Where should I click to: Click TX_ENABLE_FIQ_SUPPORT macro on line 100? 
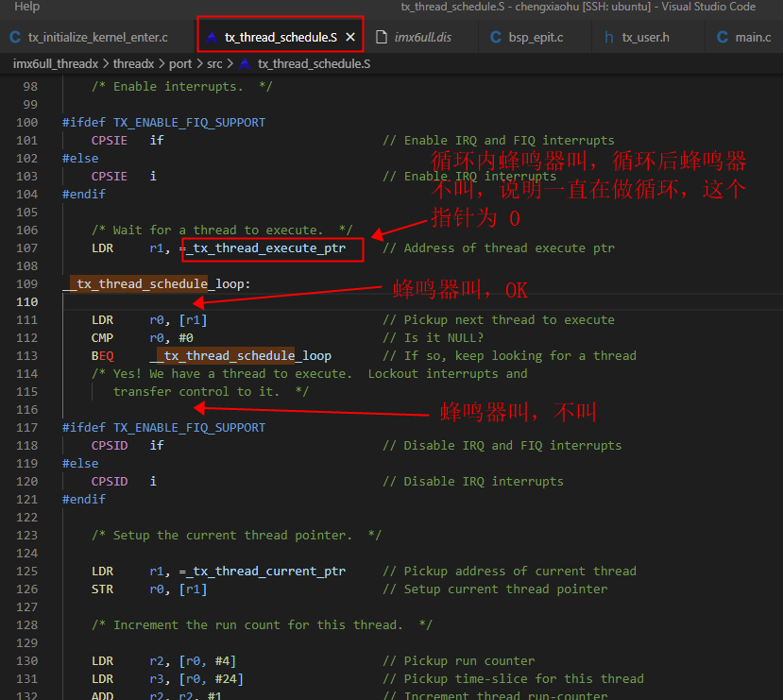point(189,122)
